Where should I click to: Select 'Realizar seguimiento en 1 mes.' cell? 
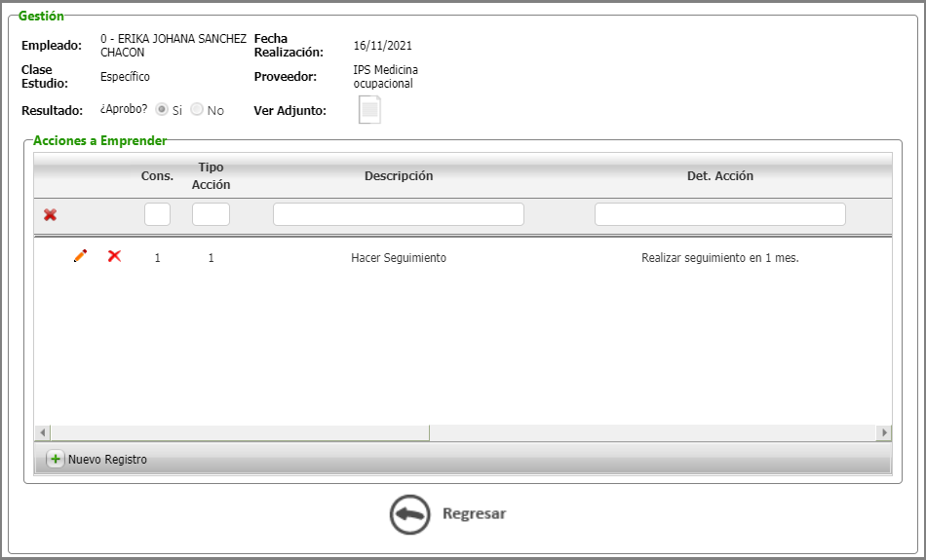[720, 258]
